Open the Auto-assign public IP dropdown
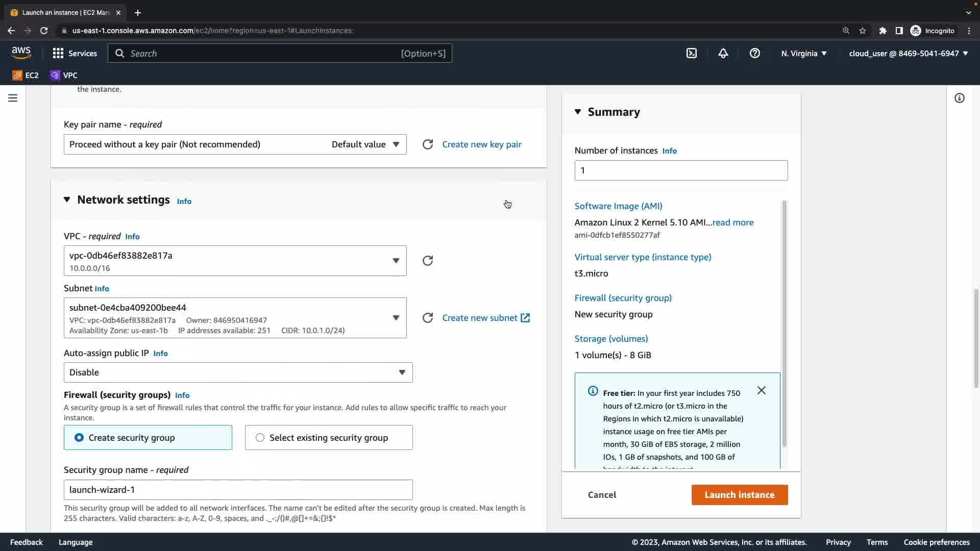 coord(238,372)
